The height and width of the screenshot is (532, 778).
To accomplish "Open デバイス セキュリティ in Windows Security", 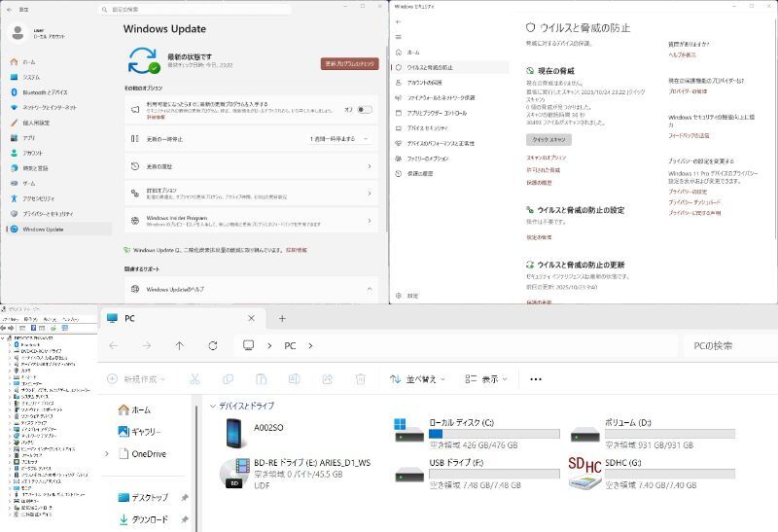I will click(450, 128).
